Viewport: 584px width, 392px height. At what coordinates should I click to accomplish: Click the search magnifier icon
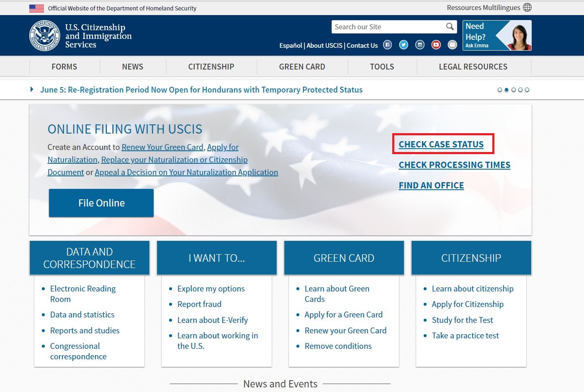point(450,27)
